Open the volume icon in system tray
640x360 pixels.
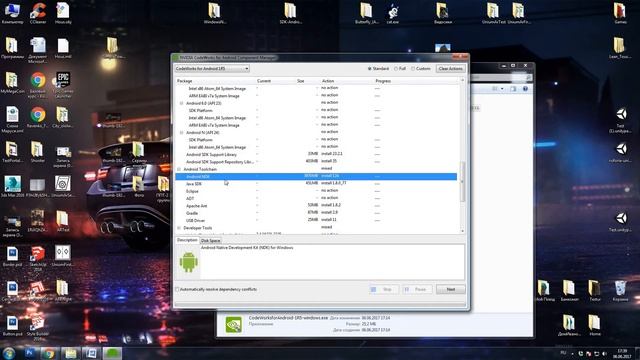coord(605,353)
